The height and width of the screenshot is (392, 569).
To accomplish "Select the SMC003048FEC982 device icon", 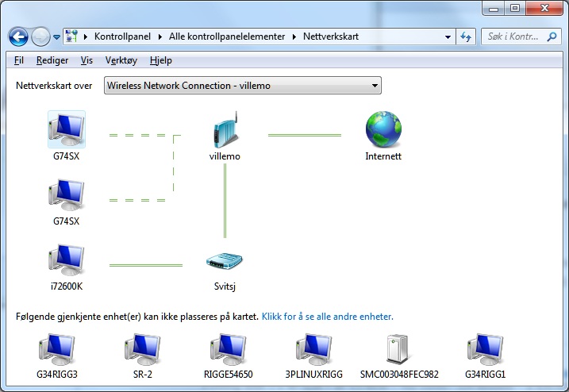I will point(398,349).
